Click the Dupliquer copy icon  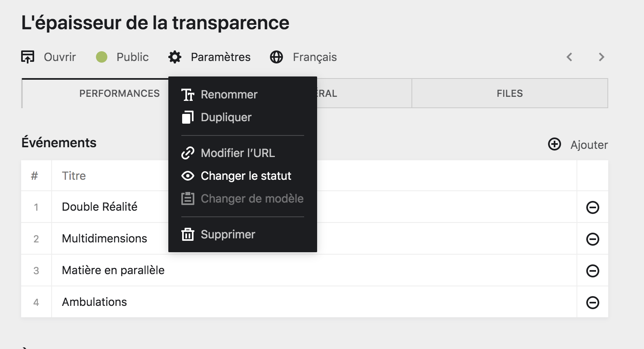tap(187, 117)
